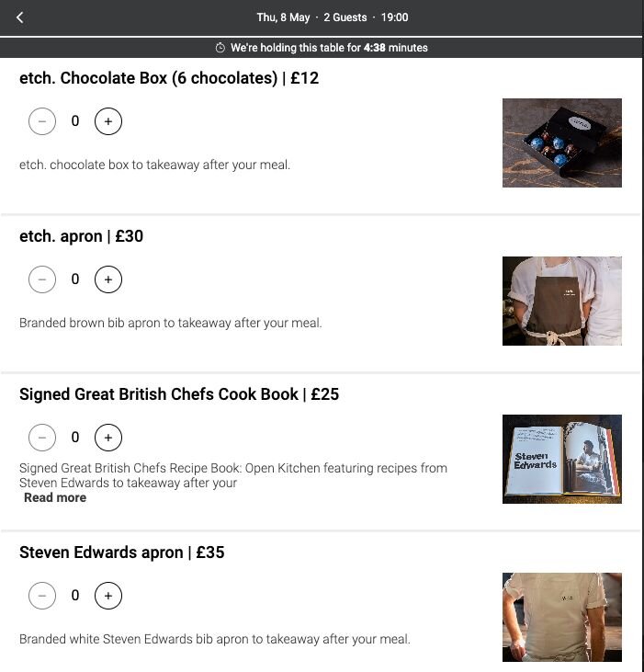Change the 2 Guests party size
The width and height of the screenshot is (644, 672).
click(345, 17)
